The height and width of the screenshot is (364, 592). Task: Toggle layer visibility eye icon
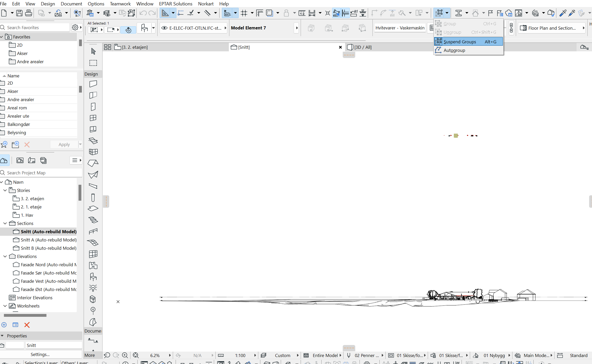point(164,28)
